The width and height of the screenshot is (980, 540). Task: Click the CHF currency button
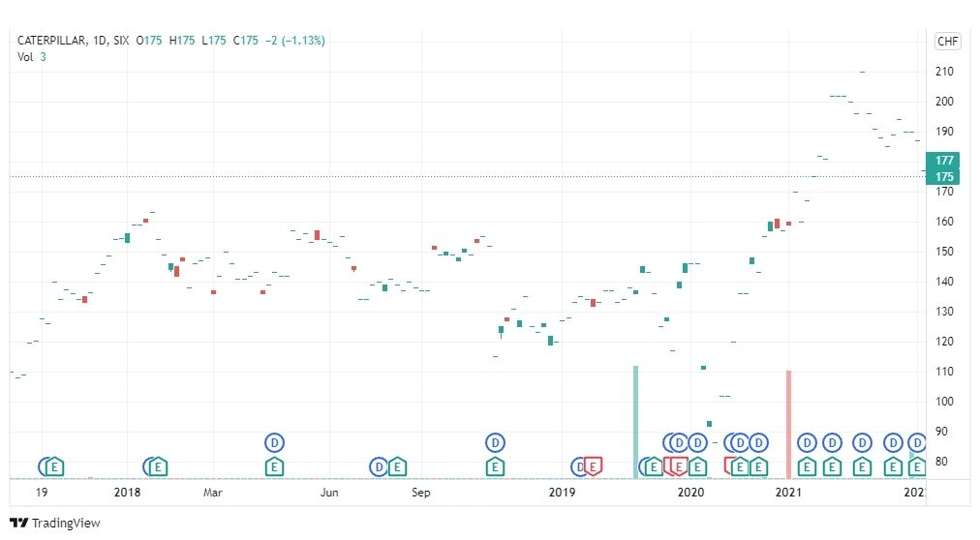[947, 42]
